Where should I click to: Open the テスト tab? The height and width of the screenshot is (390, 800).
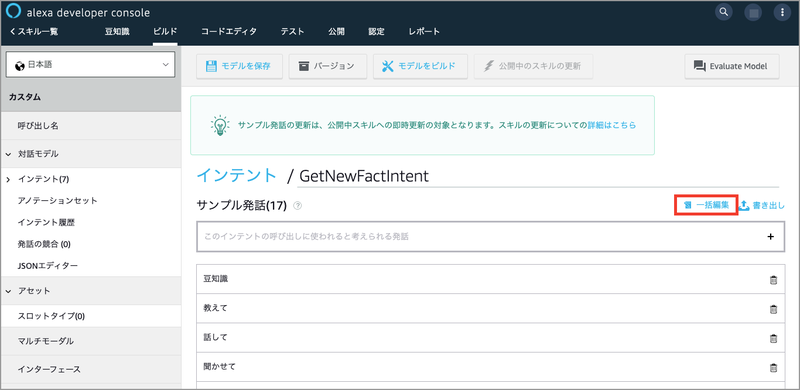click(292, 32)
